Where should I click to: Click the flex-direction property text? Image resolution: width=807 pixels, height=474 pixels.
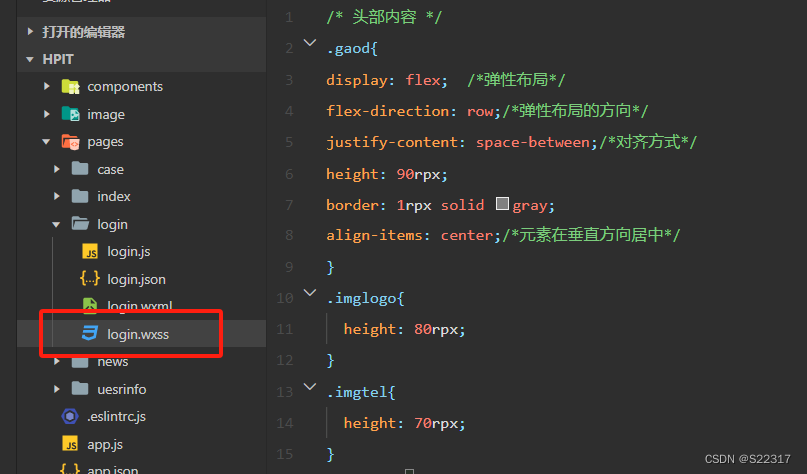(x=388, y=111)
